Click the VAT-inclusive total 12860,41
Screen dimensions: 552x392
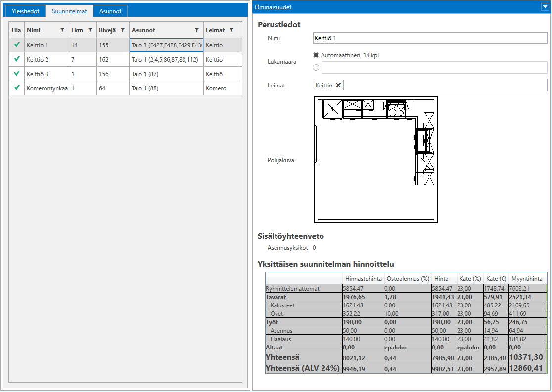pos(526,368)
